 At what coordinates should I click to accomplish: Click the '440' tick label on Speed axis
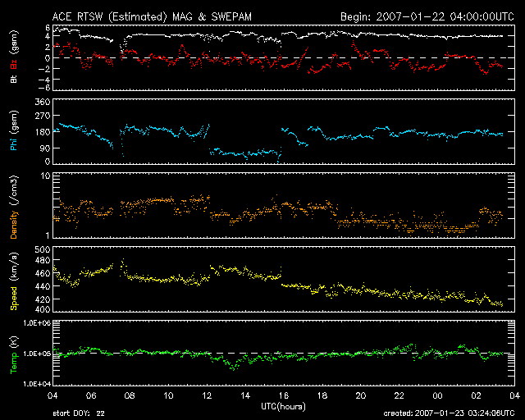43,286
